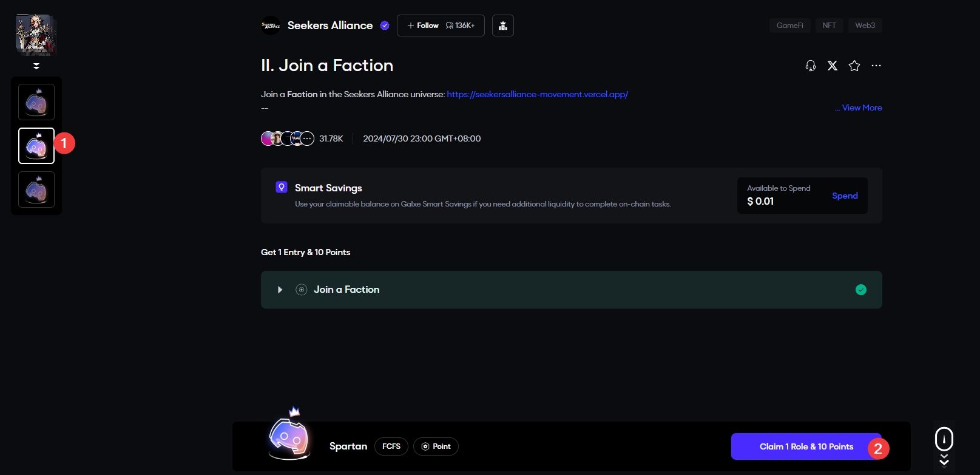Select the Web3 tag
This screenshot has height=475, width=980.
(865, 26)
